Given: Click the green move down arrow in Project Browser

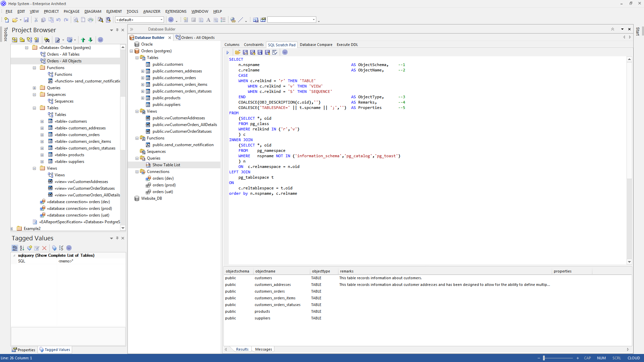Looking at the screenshot, I should coord(91,40).
